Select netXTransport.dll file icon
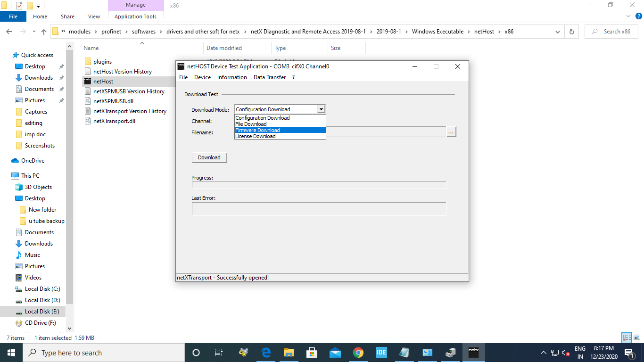 88,121
